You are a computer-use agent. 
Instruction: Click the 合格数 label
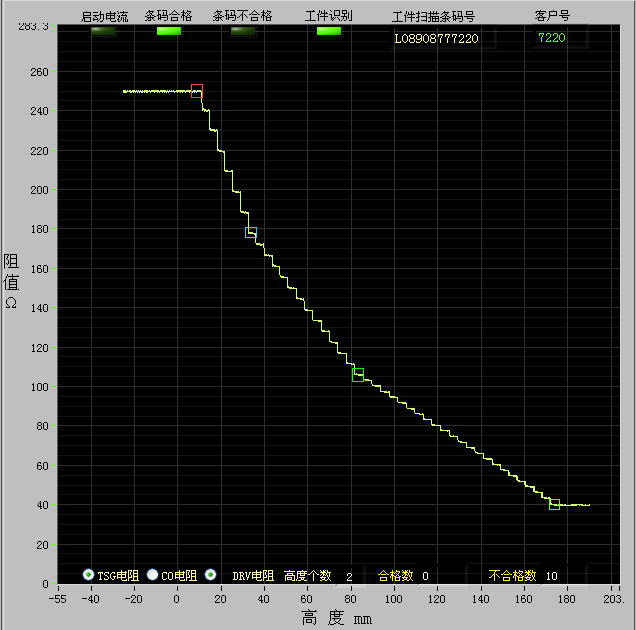click(395, 576)
